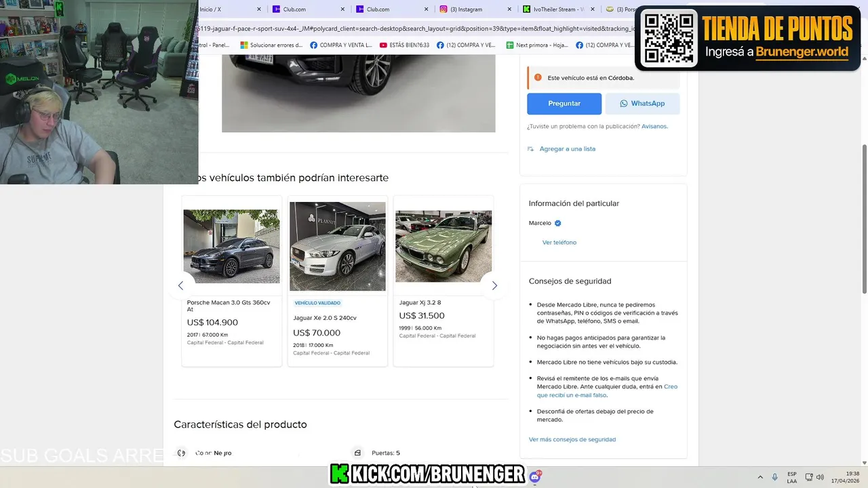Click the Jaguar Xj 3.2 8 title
868x488 pixels.
click(x=420, y=302)
